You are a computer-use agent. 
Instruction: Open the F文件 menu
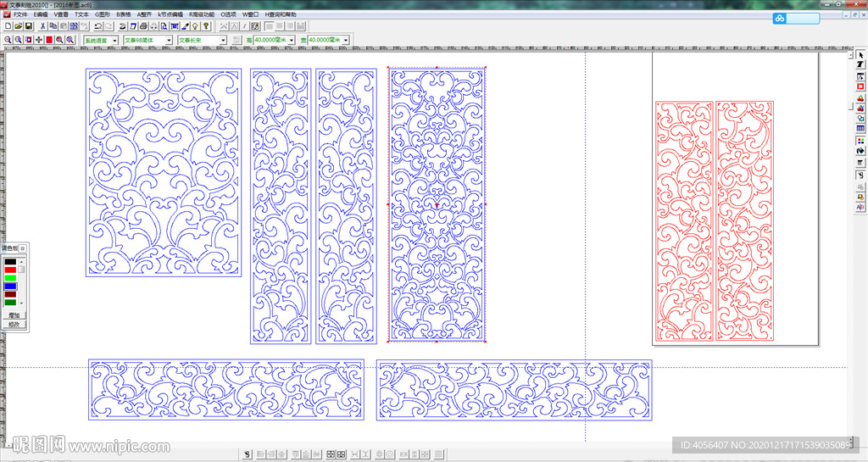pos(20,14)
